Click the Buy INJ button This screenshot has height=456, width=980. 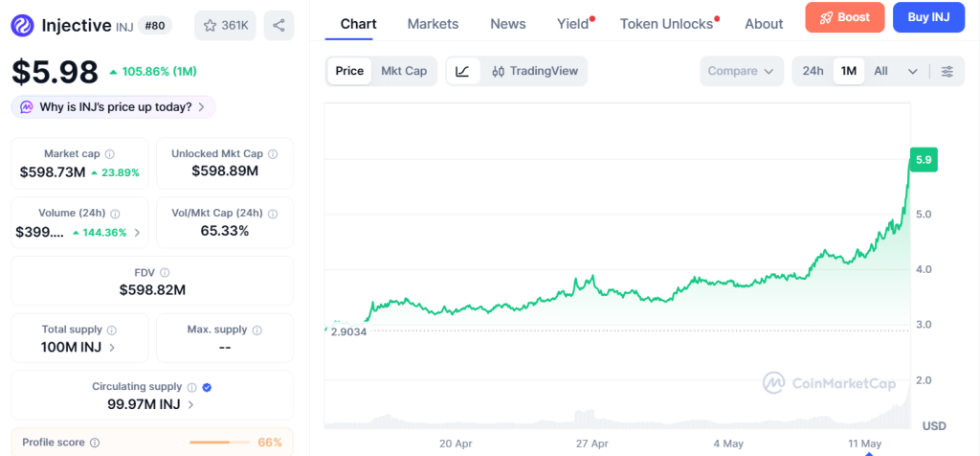coord(928,17)
